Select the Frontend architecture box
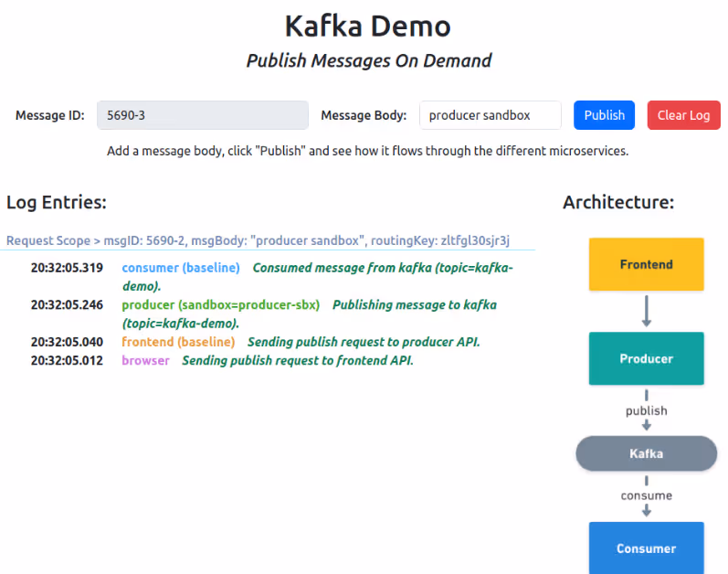This screenshot has width=728, height=574. click(x=647, y=264)
